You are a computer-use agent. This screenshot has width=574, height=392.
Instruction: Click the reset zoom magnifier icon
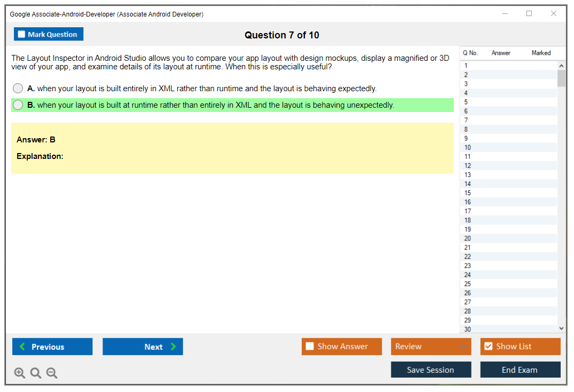(x=36, y=373)
